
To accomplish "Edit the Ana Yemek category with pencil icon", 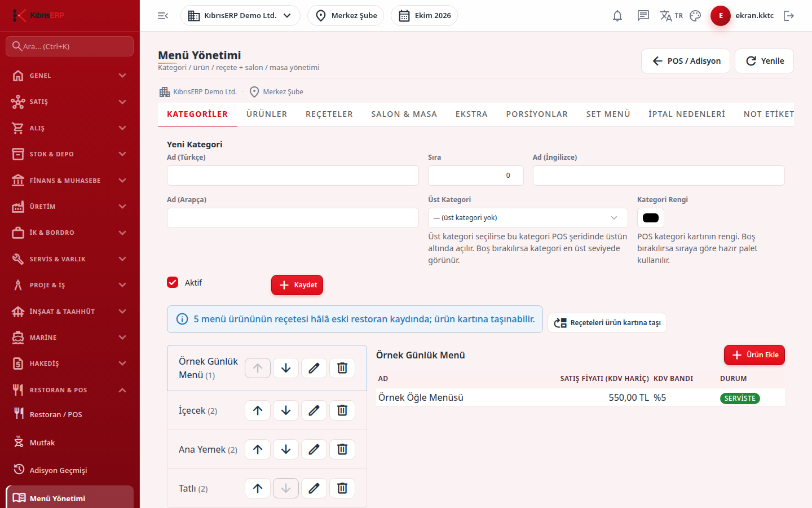I will pos(314,449).
